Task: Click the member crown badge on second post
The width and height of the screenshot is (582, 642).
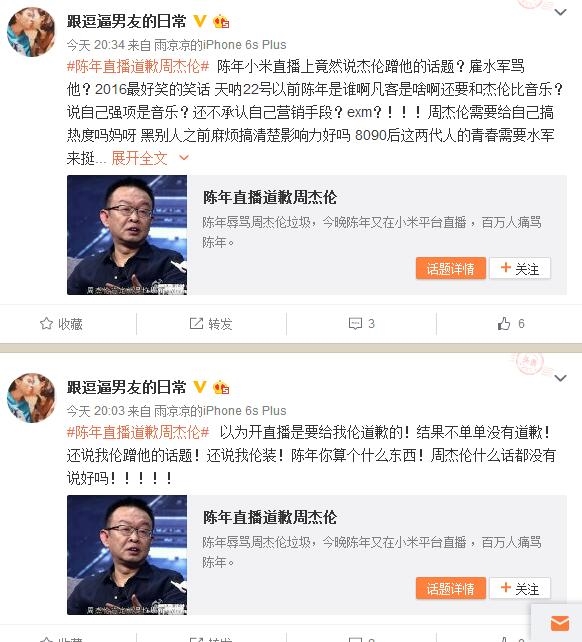Action: (221, 387)
